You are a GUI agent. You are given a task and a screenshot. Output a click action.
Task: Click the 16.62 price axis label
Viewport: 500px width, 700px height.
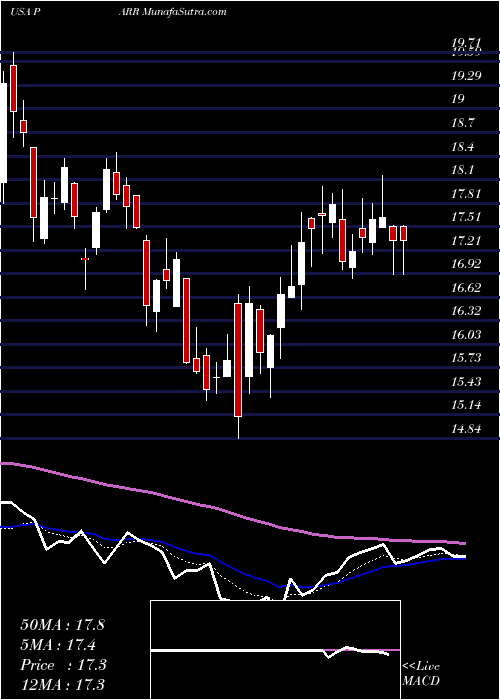[x=467, y=288]
